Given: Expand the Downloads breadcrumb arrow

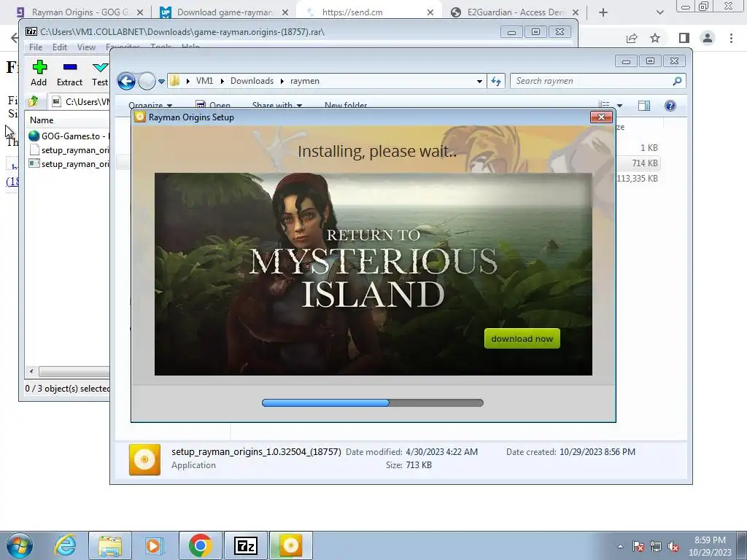Looking at the screenshot, I should pos(282,82).
